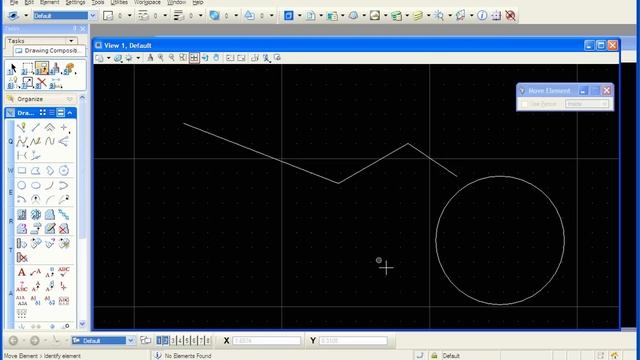
Task: Select the red X Delete Element tool
Action: point(41,83)
